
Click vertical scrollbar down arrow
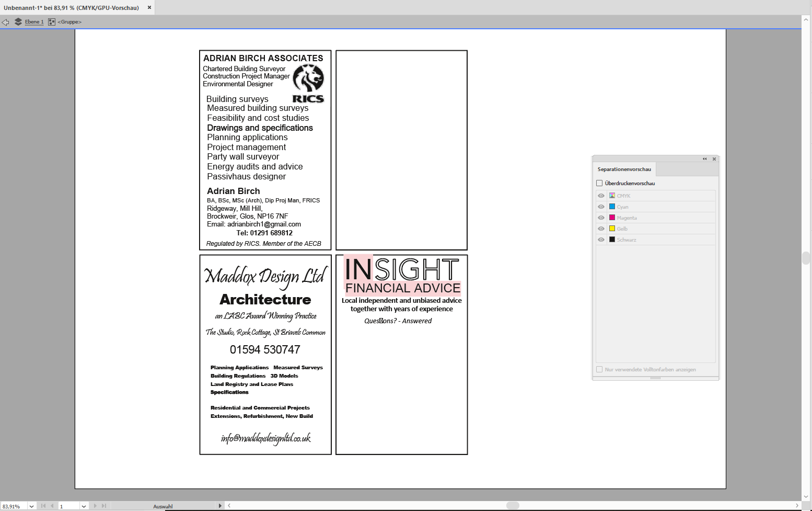click(806, 497)
